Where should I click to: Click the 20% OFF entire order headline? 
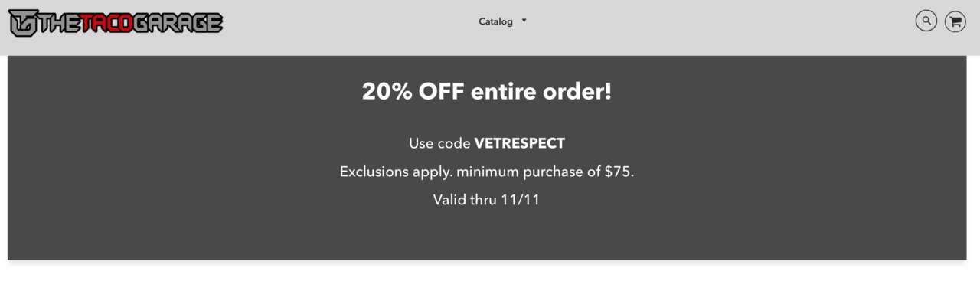(487, 92)
